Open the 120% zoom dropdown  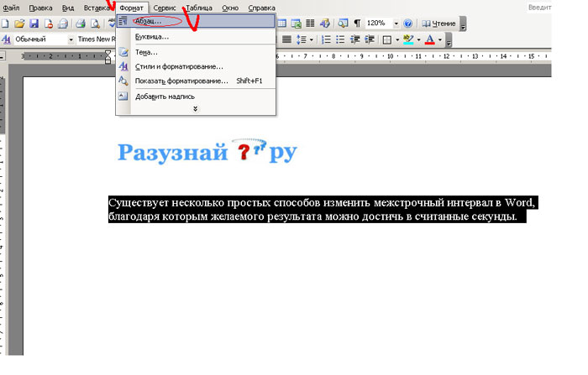tap(396, 23)
